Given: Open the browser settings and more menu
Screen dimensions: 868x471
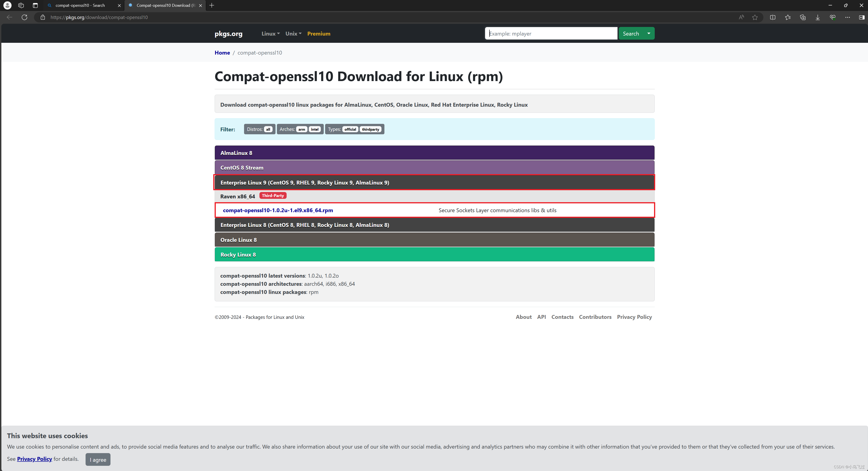Looking at the screenshot, I should [847, 17].
